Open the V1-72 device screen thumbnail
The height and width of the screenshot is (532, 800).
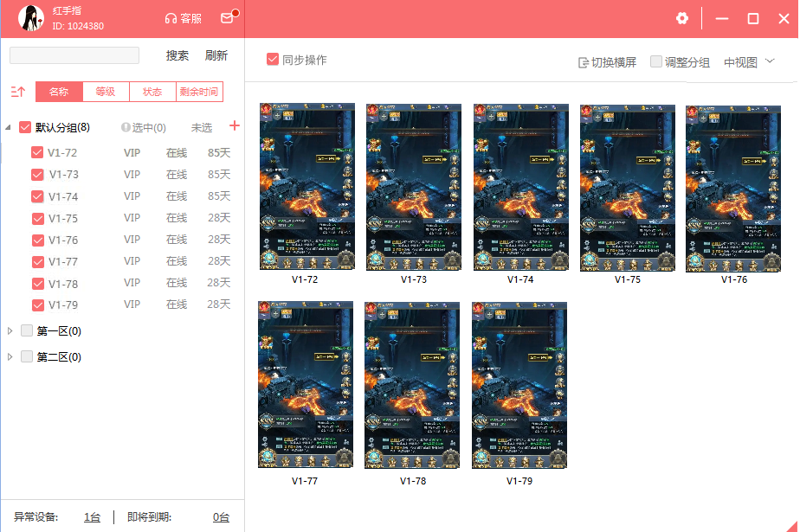point(307,186)
